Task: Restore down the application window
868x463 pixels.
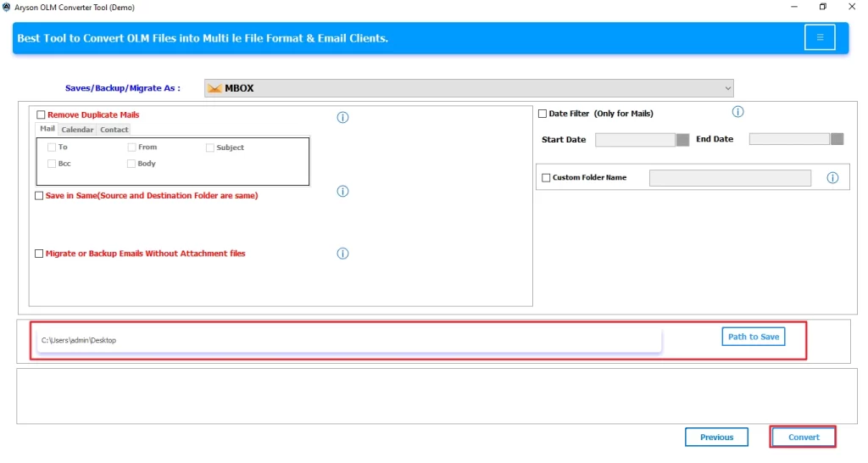Action: (822, 7)
